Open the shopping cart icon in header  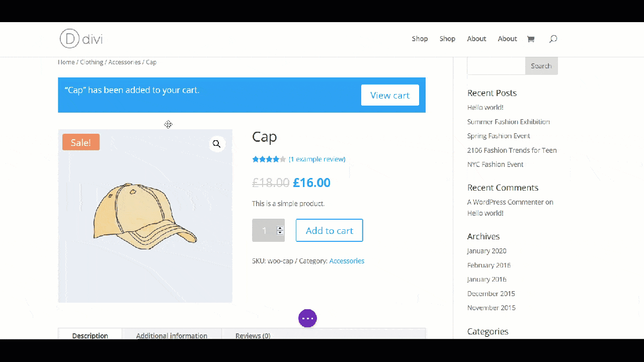[x=530, y=39]
